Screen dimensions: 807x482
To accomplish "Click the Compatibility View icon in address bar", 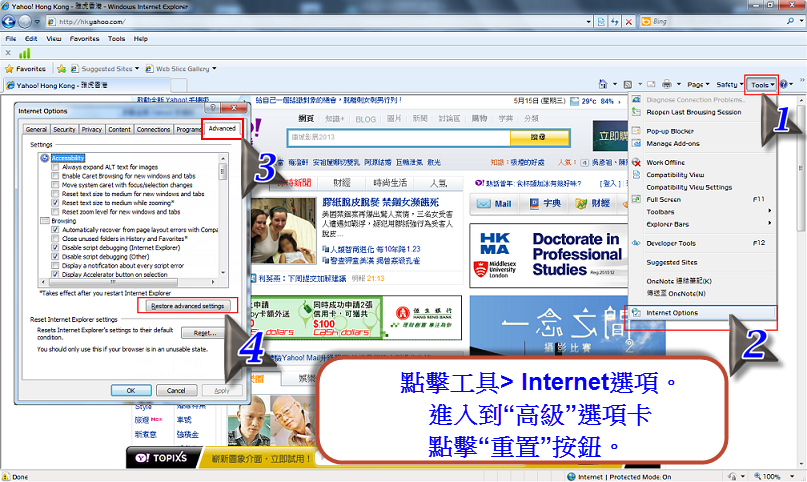I will pyautogui.click(x=601, y=22).
